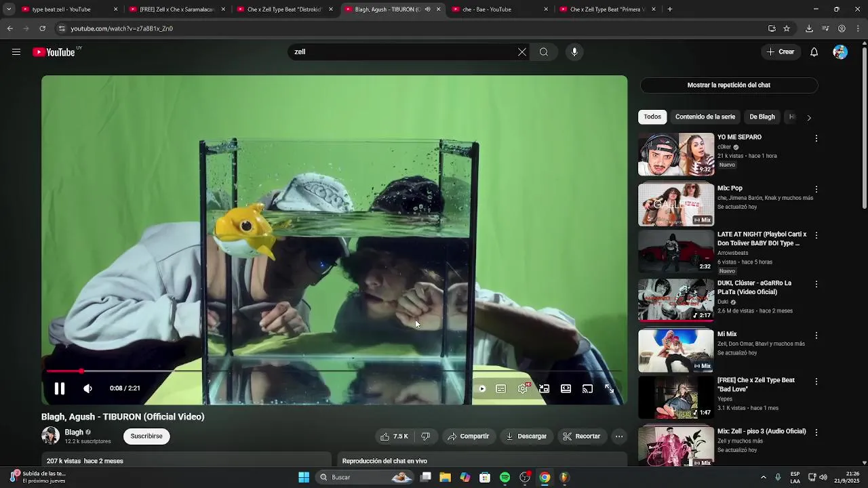Open Chrome tab search dropdown
Screen dimensions: 868x488
[8, 9]
